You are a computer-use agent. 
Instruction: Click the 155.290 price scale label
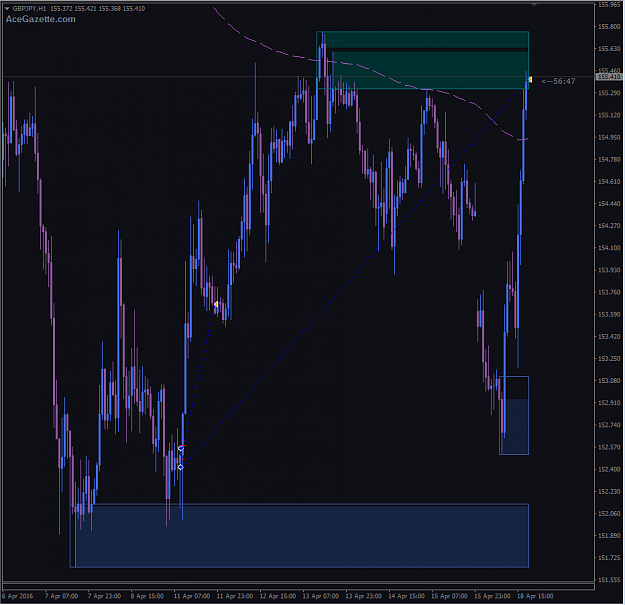609,93
